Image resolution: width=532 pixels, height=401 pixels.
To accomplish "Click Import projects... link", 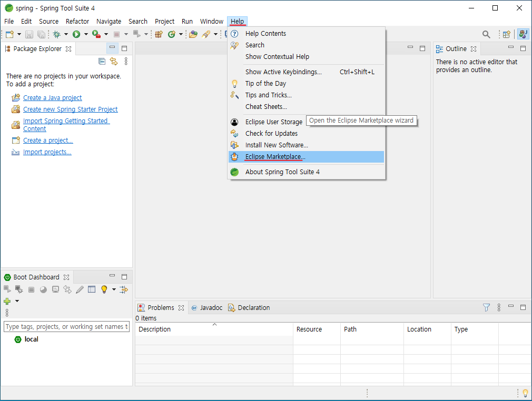I will 47,152.
